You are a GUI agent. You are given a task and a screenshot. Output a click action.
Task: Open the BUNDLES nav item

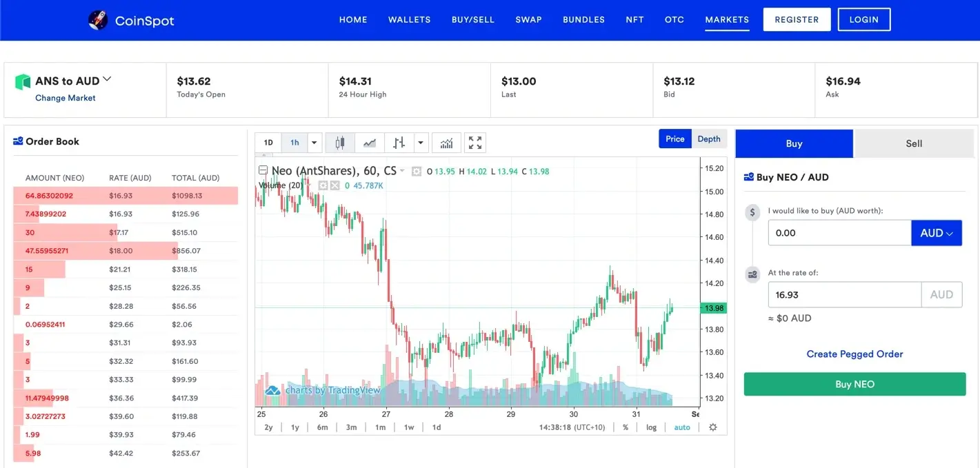(583, 19)
